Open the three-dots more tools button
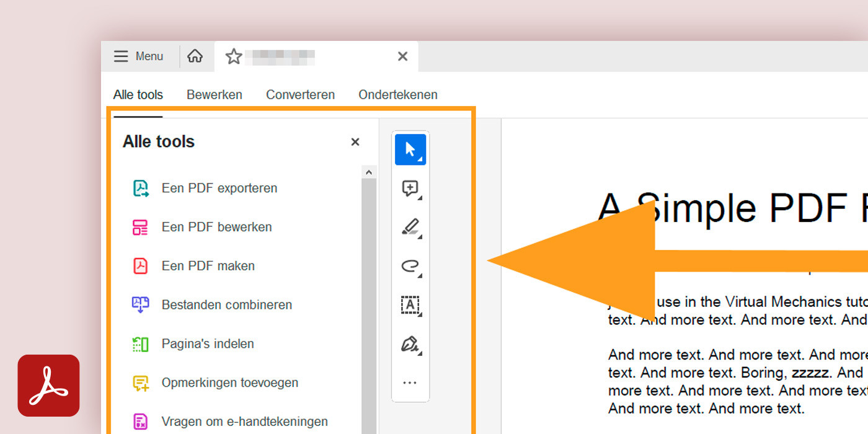 tap(410, 383)
